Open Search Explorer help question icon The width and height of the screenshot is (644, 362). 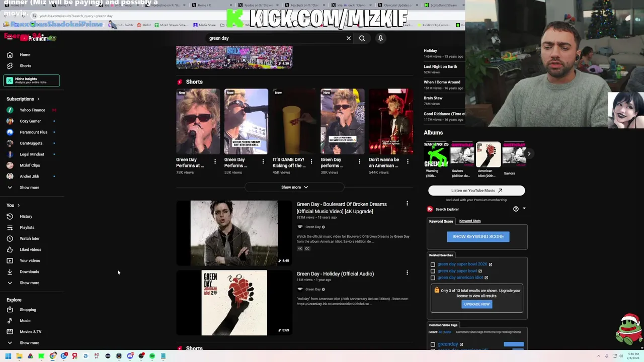click(x=516, y=209)
